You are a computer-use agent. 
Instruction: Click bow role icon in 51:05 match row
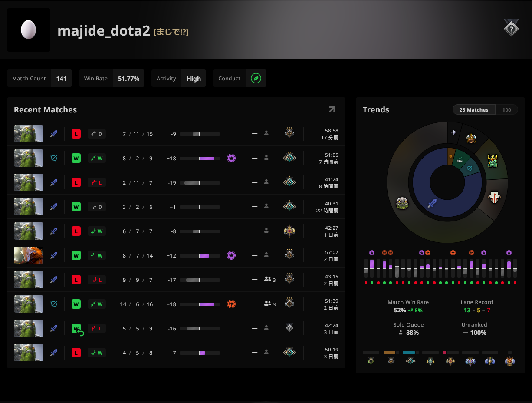click(54, 158)
